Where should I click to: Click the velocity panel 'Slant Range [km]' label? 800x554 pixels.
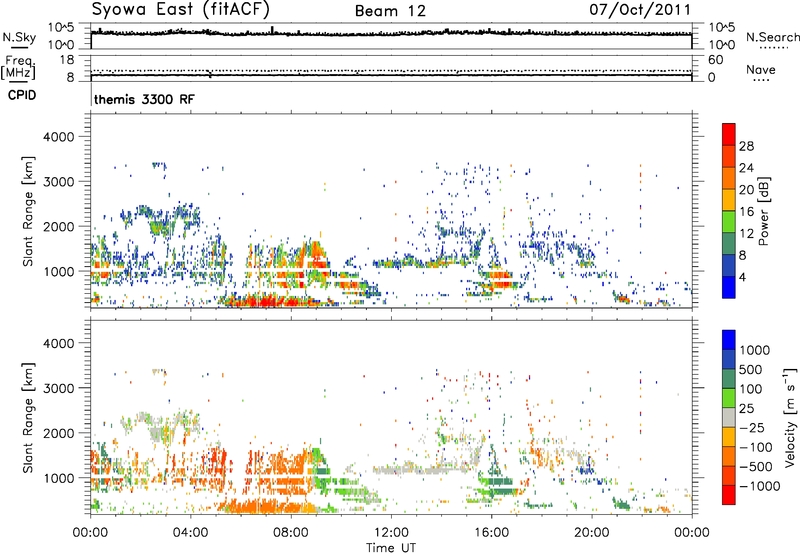coord(28,417)
